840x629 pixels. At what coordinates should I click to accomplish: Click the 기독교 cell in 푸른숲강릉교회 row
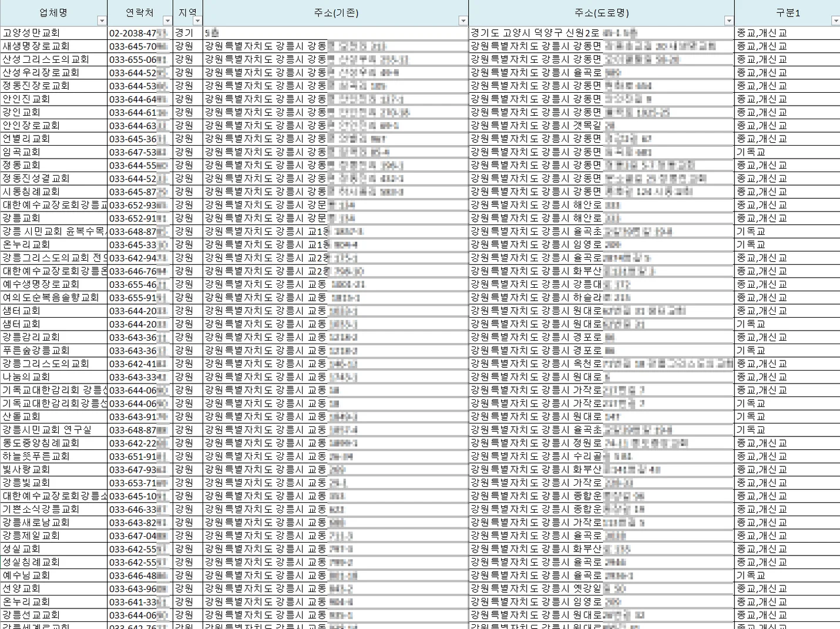(x=787, y=350)
